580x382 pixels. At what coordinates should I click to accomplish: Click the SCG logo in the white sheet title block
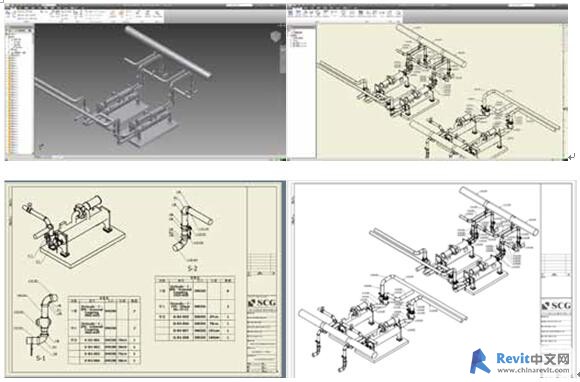[556, 305]
